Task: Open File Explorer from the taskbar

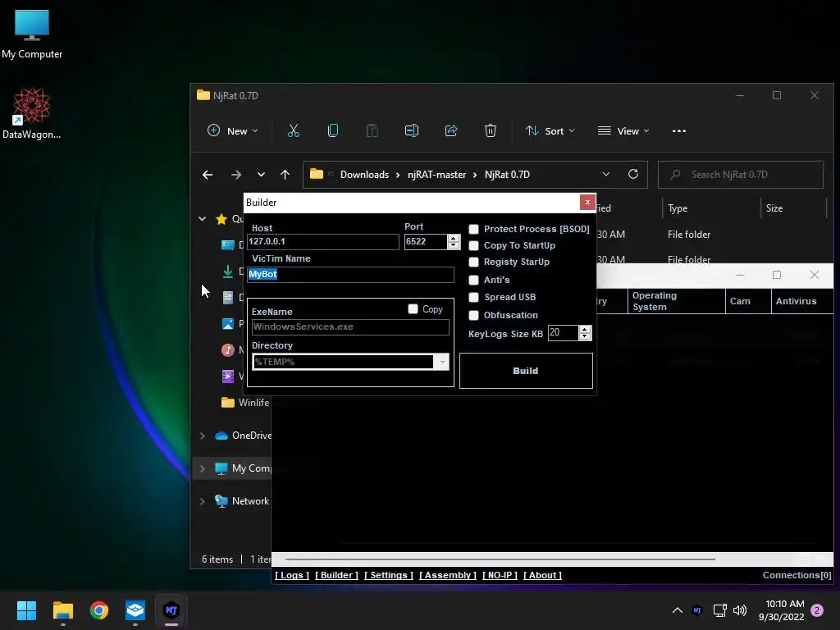Action: point(62,610)
